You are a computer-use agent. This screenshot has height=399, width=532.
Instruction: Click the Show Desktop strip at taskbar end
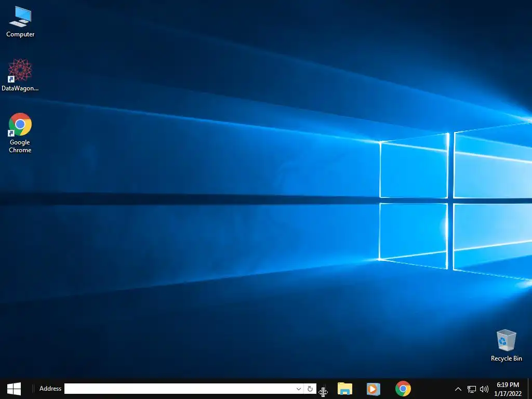click(530, 389)
